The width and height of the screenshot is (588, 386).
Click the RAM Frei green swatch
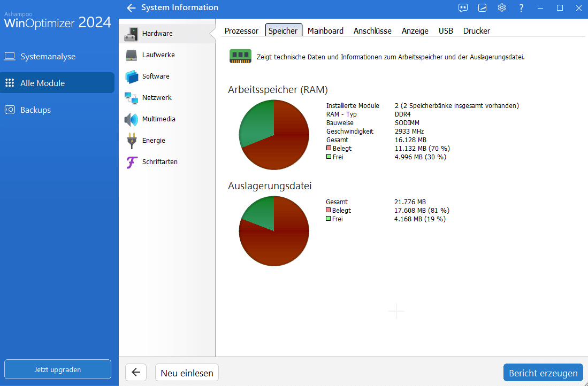(329, 157)
